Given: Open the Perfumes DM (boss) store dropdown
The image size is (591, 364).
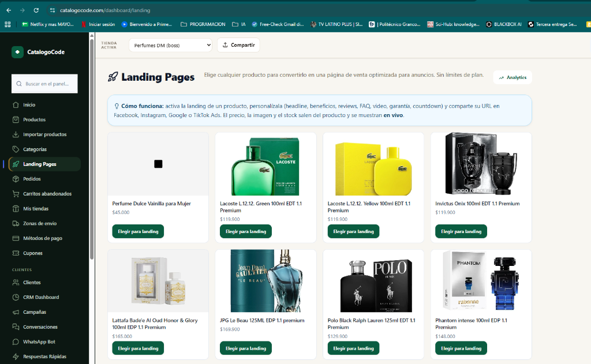Looking at the screenshot, I should [x=170, y=45].
